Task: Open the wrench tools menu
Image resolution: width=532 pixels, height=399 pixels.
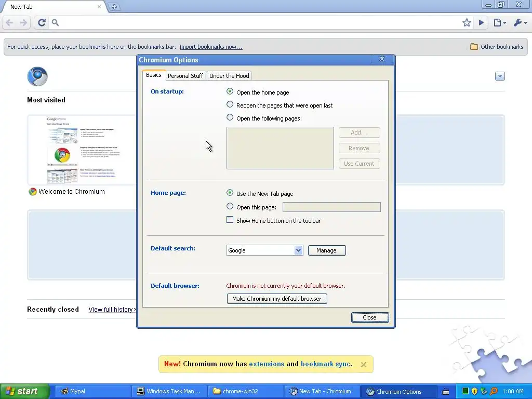Action: (520, 23)
